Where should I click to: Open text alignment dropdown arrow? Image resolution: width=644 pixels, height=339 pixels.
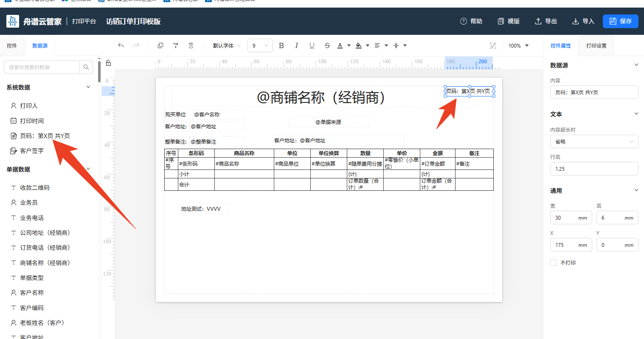386,45
